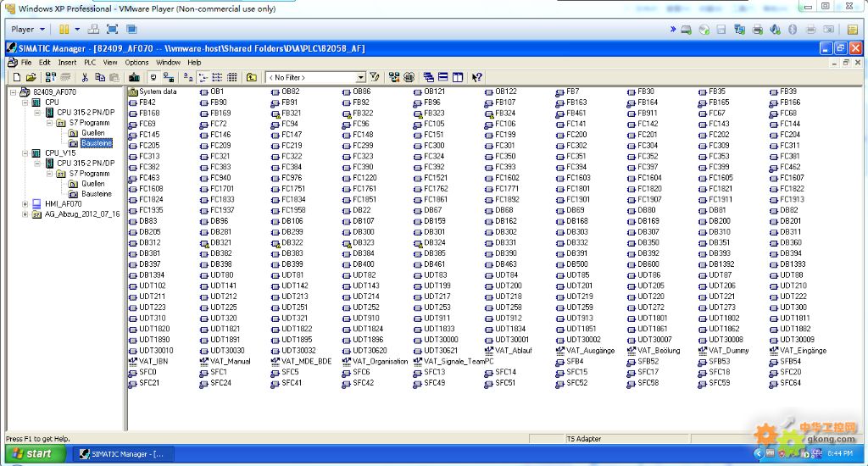Open the Insert menu
Viewport: 868px width, 466px height.
68,63
